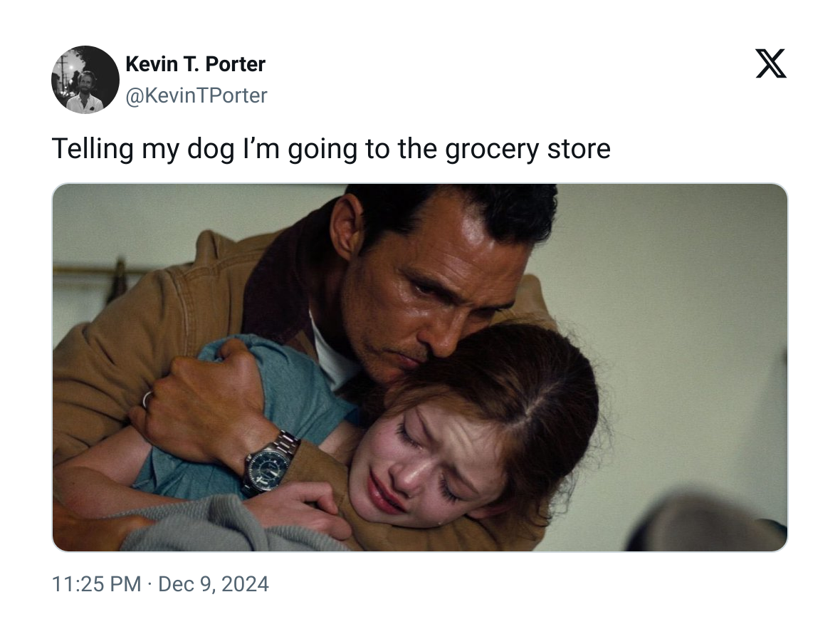Click the 11:25 PM timestamp
This screenshot has height=644, width=840.
(x=96, y=584)
